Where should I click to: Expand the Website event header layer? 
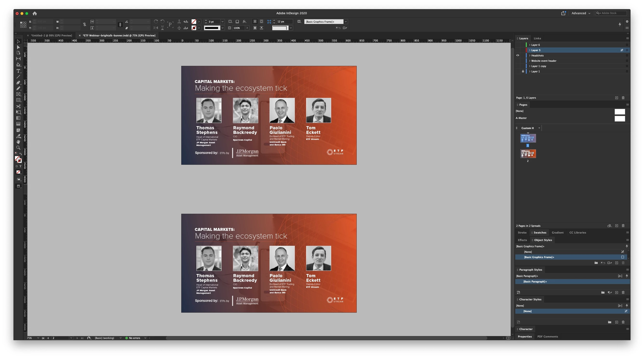[x=530, y=61]
